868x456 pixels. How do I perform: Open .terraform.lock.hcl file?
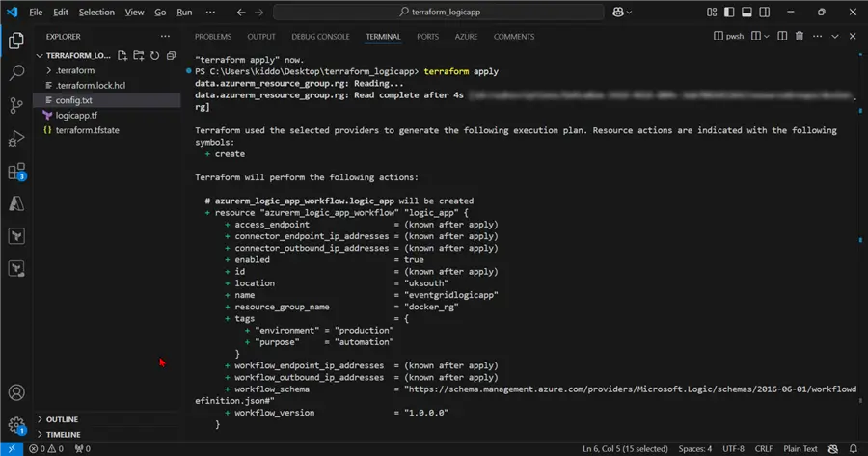pos(107,85)
